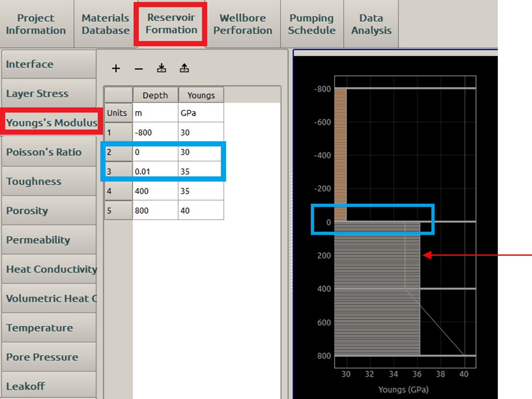Select row header 2 in table

[x=118, y=152]
